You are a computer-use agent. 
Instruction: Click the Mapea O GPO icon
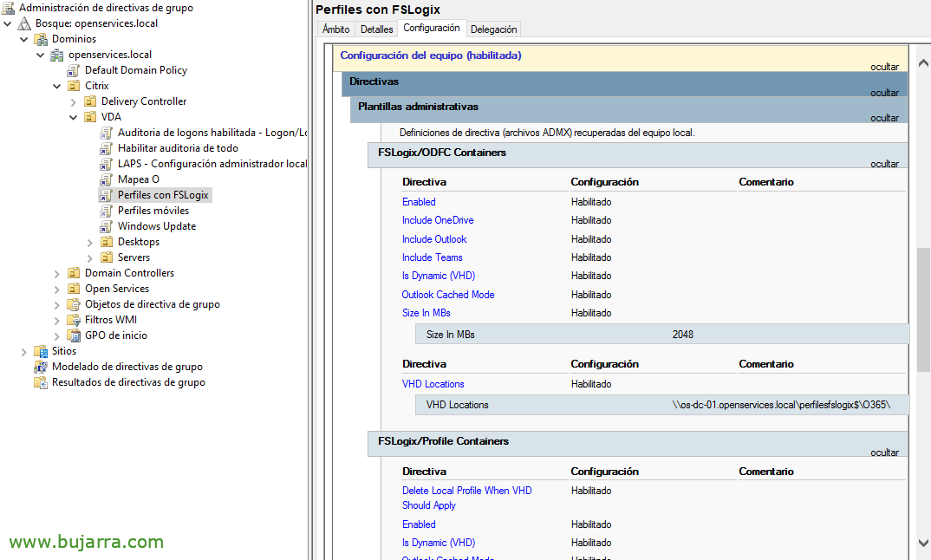pyautogui.click(x=107, y=179)
